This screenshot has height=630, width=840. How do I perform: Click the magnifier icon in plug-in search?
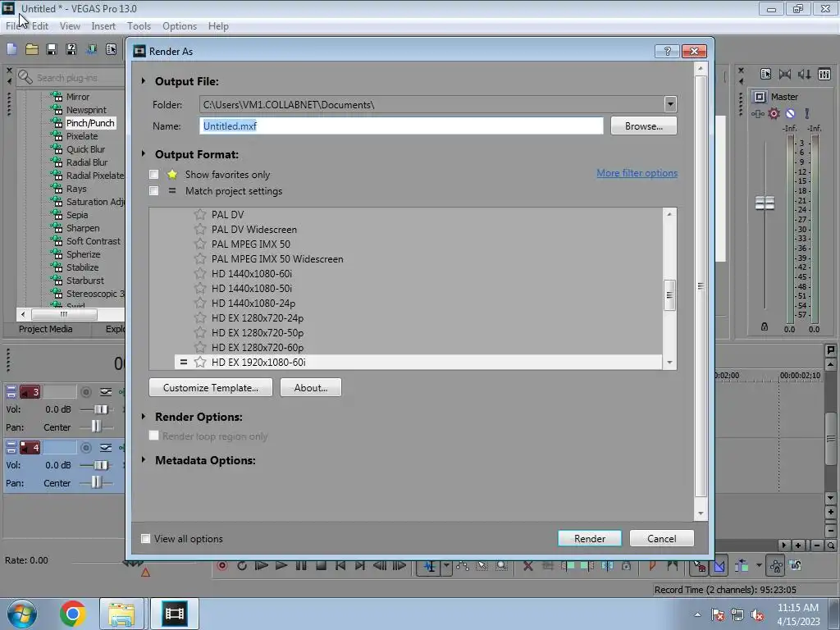click(x=25, y=77)
